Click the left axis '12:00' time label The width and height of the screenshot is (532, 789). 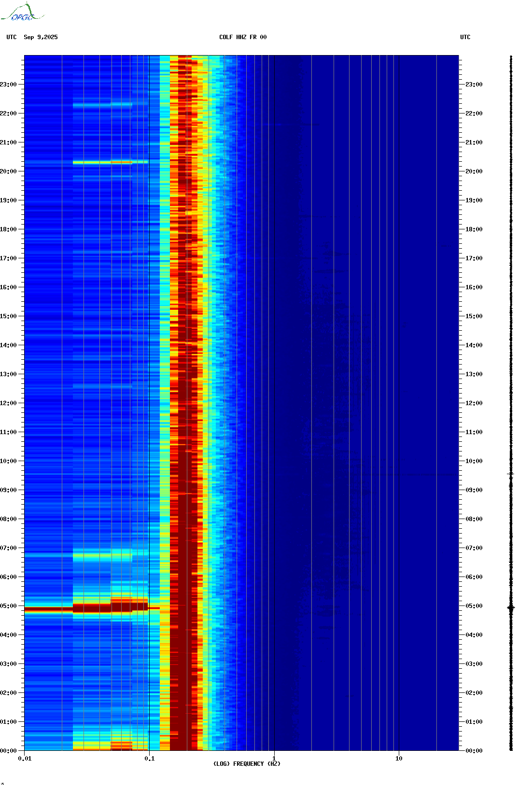[8, 403]
